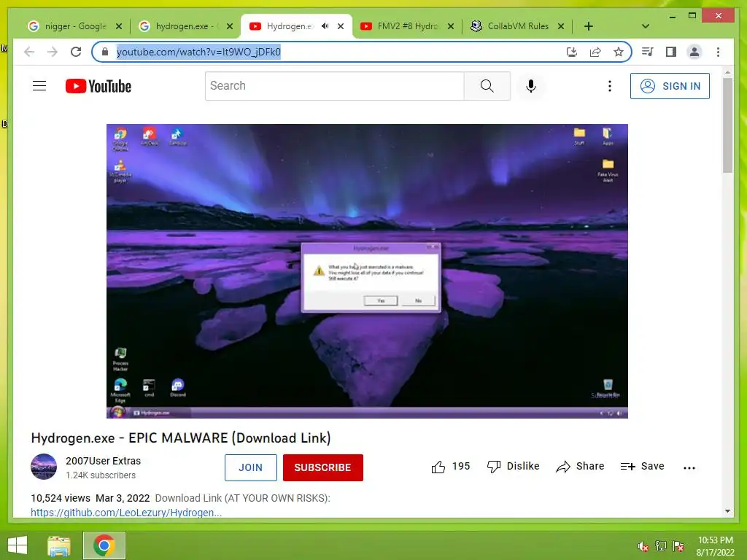Click the red SUBSCRIBE button
This screenshot has width=747, height=560.
(323, 467)
